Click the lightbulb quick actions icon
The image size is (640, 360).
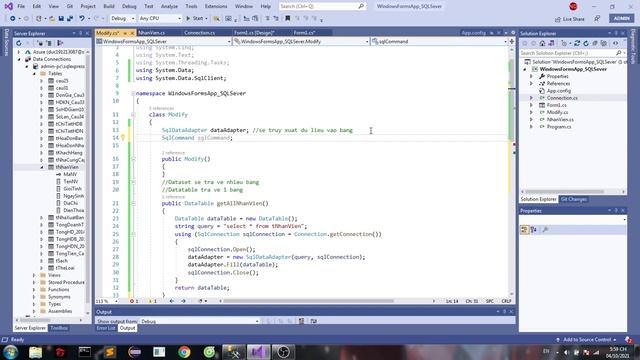(x=123, y=138)
